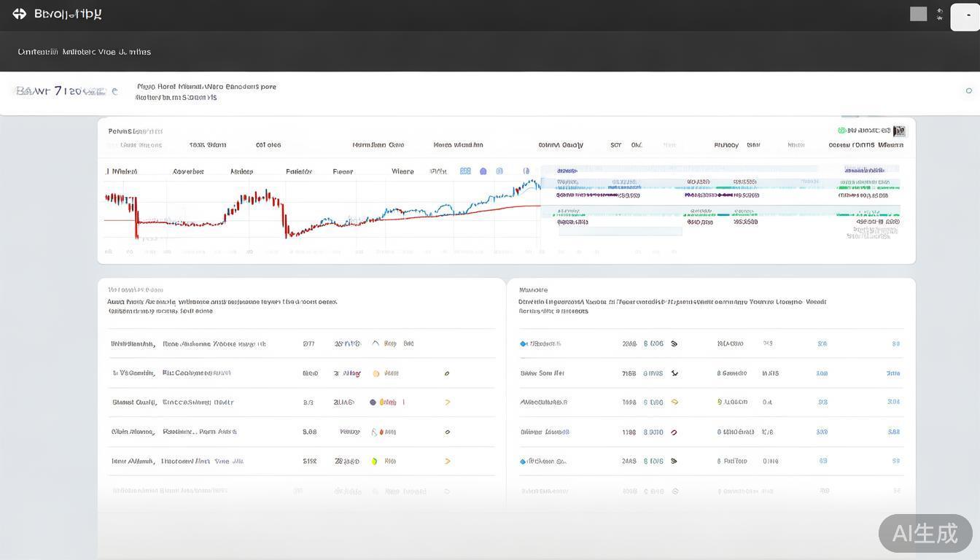This screenshot has width=980, height=560.
Task: Click the small sparkle icon beside gray square
Action: click(940, 14)
